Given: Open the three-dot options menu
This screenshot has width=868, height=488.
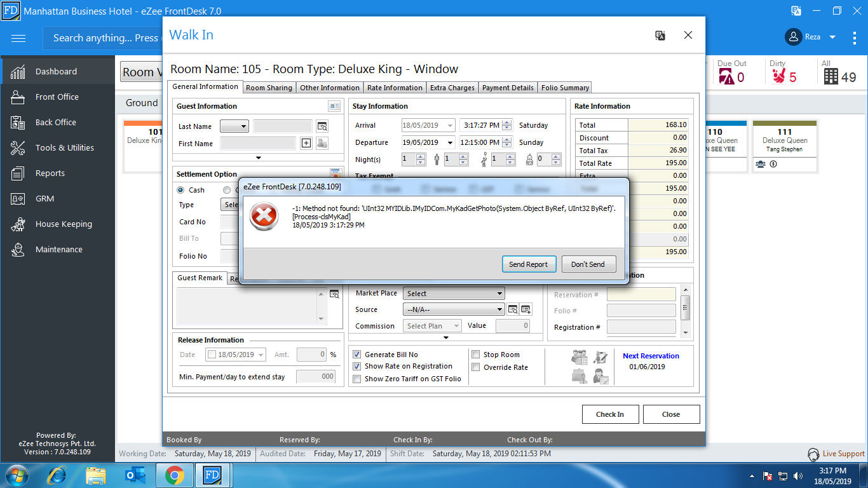Looking at the screenshot, I should 855,37.
